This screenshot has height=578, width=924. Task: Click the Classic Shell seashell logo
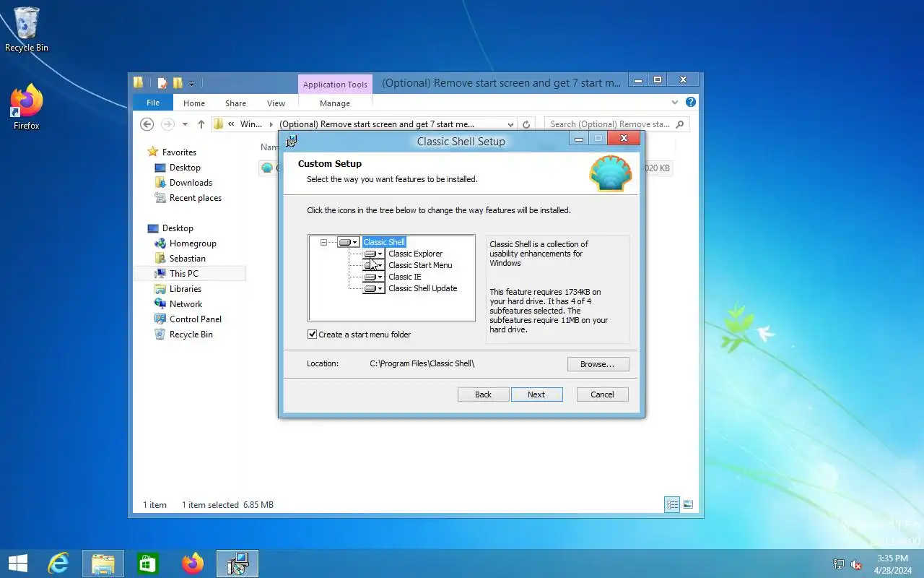pyautogui.click(x=611, y=173)
